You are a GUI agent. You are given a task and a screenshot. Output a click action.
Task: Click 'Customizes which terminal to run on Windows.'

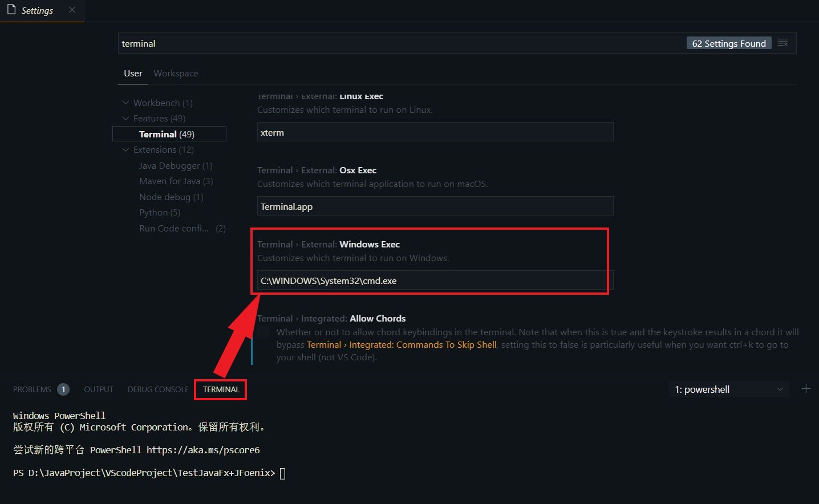pyautogui.click(x=353, y=258)
